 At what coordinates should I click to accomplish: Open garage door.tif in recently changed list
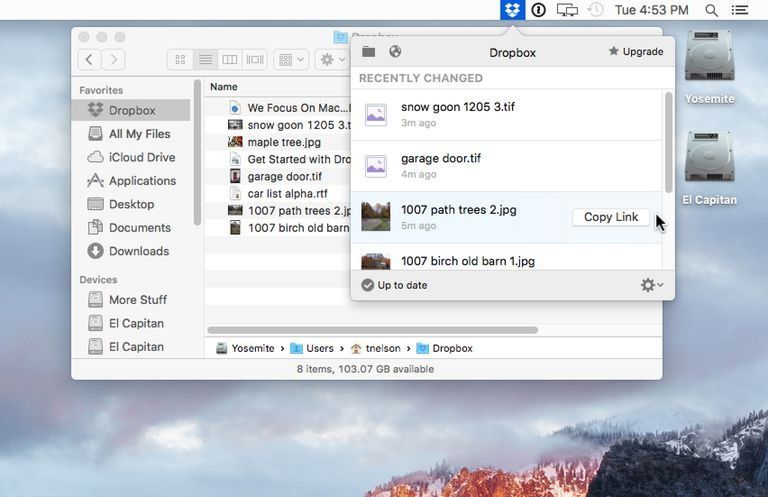(441, 158)
